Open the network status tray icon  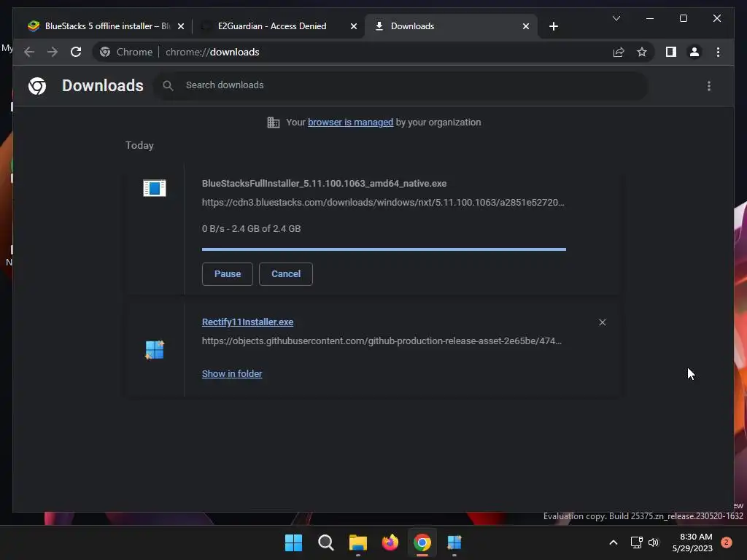pos(636,542)
